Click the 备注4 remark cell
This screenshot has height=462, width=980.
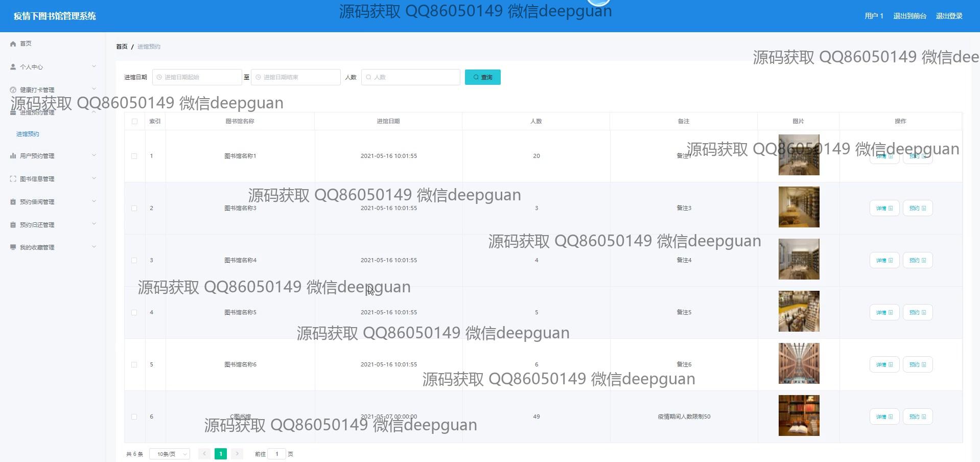pos(684,260)
